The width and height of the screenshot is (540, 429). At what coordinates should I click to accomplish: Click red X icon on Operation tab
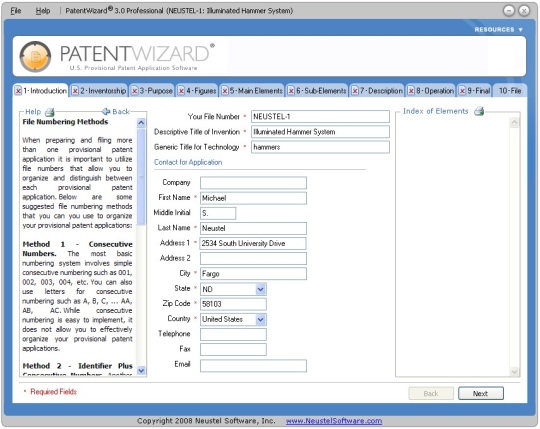coord(411,91)
